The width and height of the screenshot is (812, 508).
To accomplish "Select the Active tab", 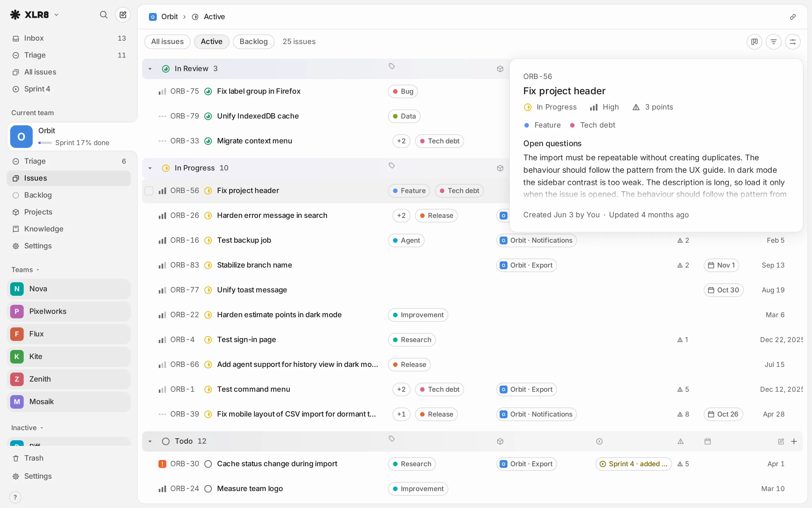I will (x=211, y=42).
